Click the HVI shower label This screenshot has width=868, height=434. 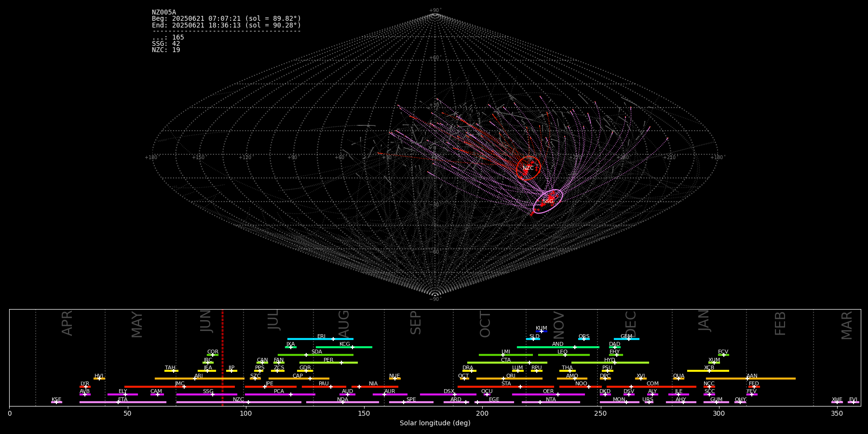point(99,376)
